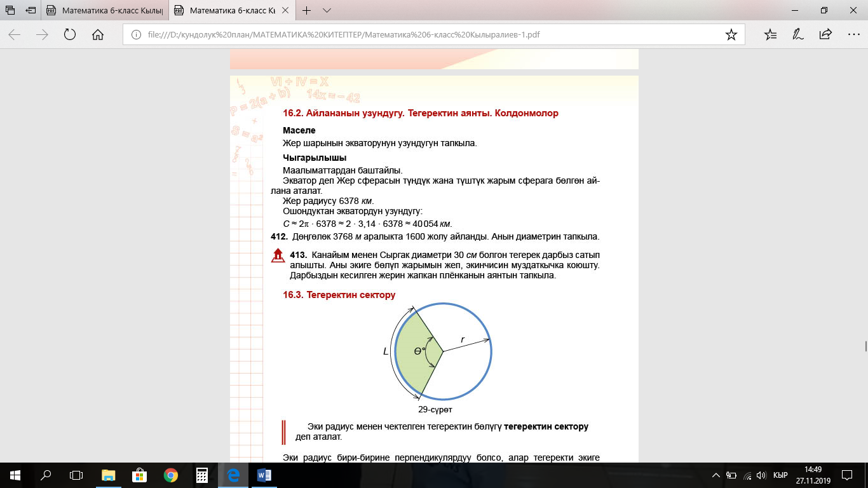Open taskbar Search
Image resolution: width=868 pixels, height=488 pixels.
(46, 475)
